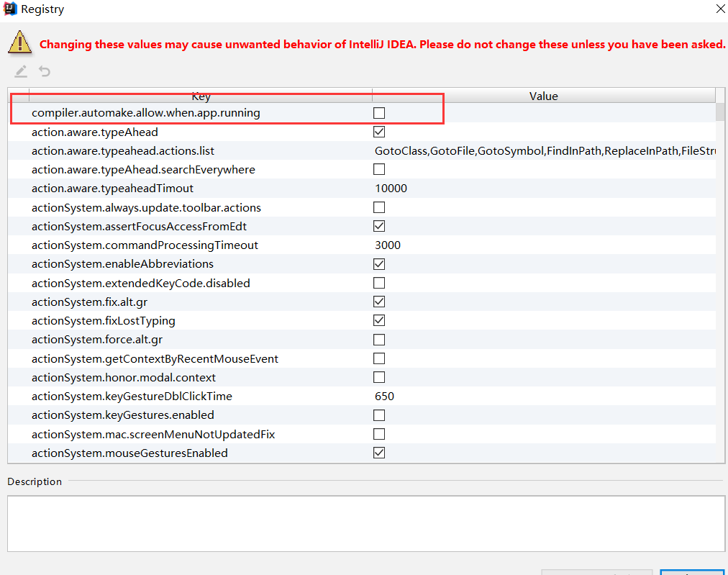Enable actionSystem.always.update.toolbar.actions

click(379, 207)
